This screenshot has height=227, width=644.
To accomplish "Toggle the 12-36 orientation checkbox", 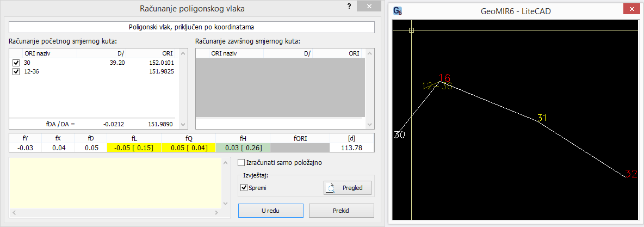I will [x=16, y=72].
